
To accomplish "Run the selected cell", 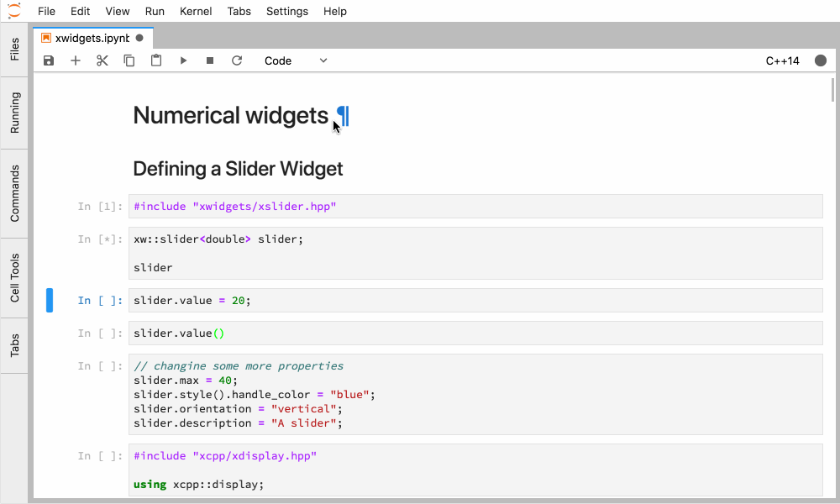I will tap(183, 60).
